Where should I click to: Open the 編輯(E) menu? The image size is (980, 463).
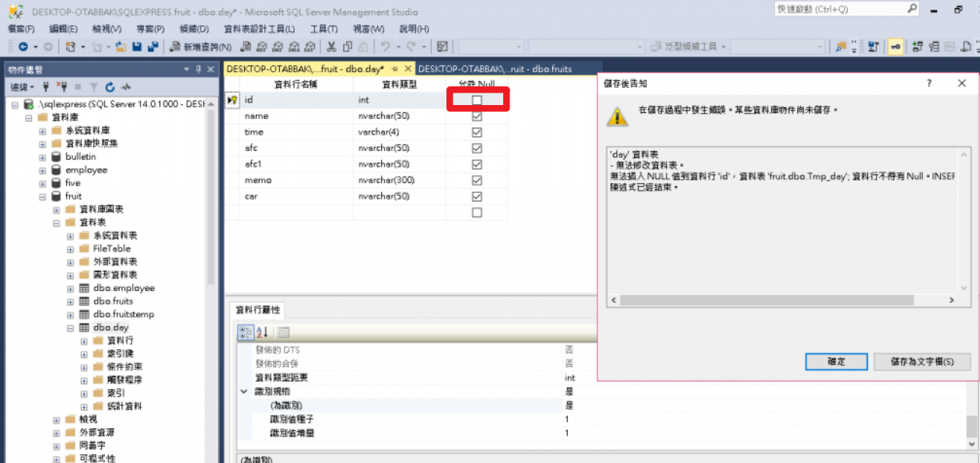pyautogui.click(x=64, y=29)
